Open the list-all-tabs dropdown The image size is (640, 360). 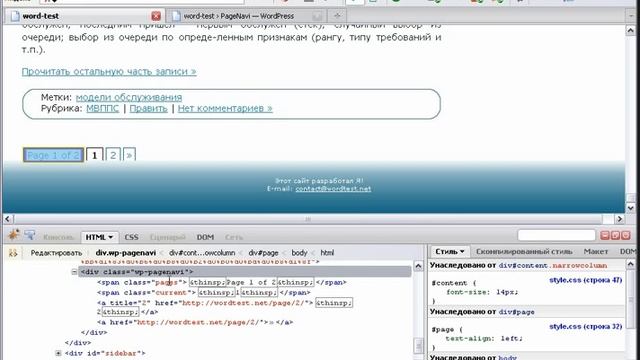click(x=631, y=16)
